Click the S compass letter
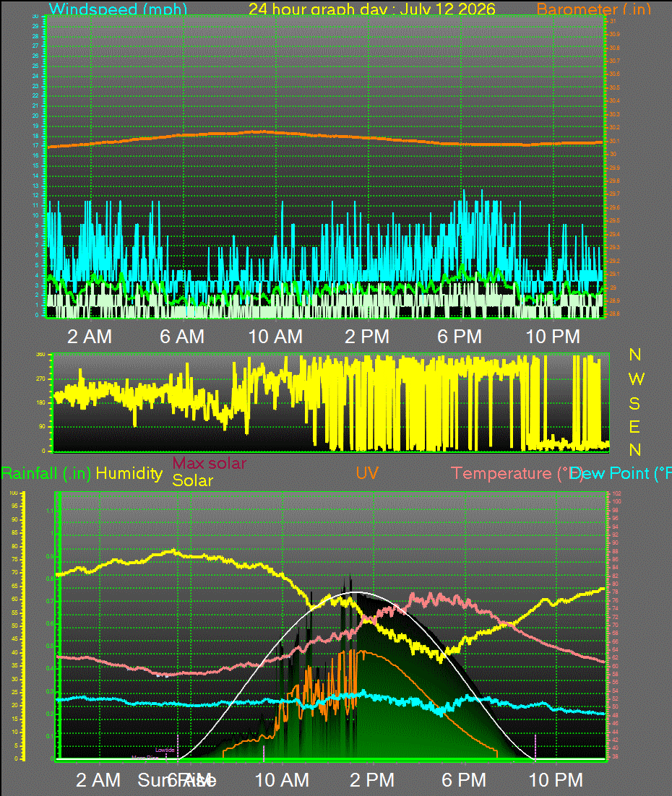672x796 pixels. pos(634,403)
